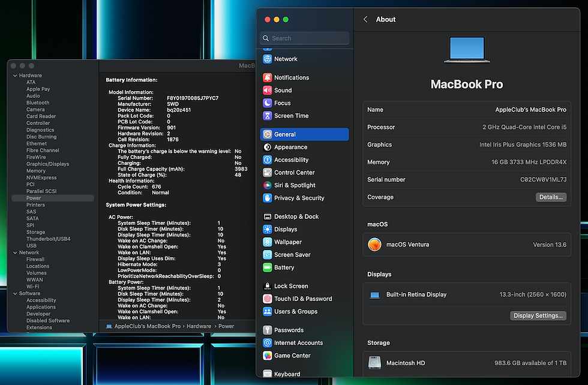Image resolution: width=588 pixels, height=385 pixels.
Task: Open Notifications settings
Action: coord(304,77)
